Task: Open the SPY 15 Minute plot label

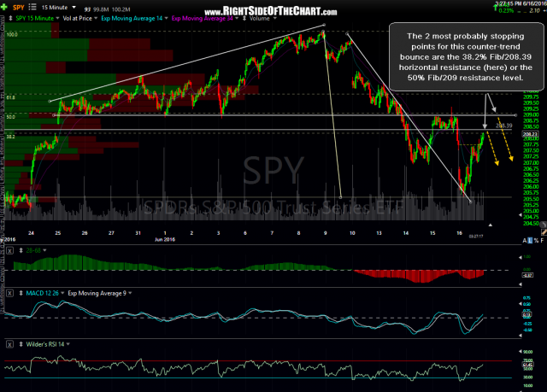Action: (34, 18)
